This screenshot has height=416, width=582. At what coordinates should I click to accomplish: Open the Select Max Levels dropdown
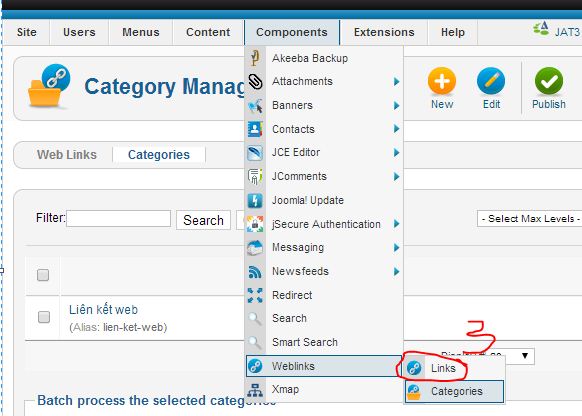[x=530, y=219]
